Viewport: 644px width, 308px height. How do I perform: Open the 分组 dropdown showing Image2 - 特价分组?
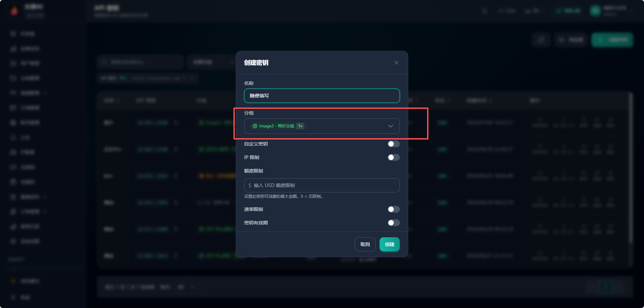[322, 126]
